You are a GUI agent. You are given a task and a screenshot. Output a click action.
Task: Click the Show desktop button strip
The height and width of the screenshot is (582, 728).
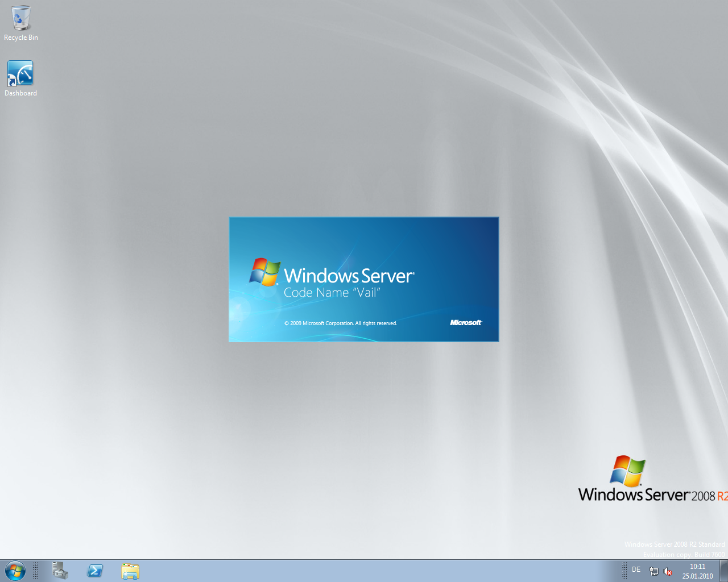click(x=723, y=571)
